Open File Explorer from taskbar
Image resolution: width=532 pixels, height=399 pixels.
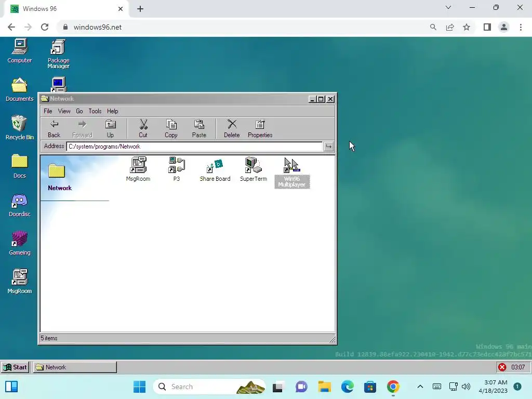tap(324, 387)
